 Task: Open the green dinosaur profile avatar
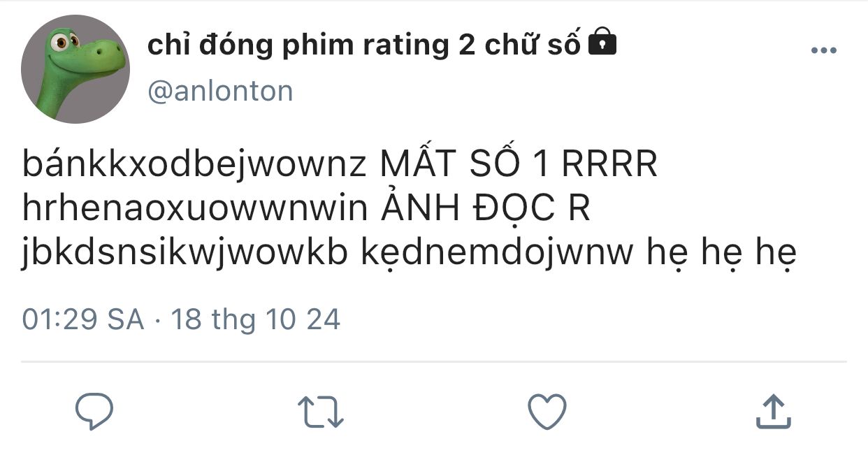(75, 68)
